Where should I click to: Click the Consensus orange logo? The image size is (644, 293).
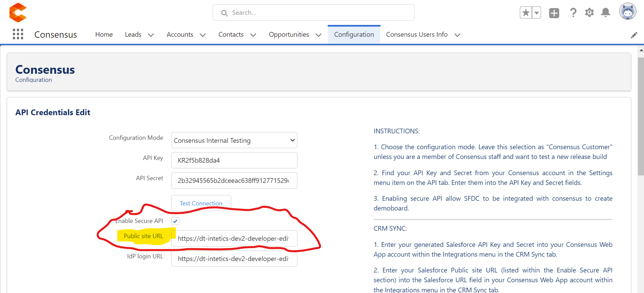tap(18, 12)
